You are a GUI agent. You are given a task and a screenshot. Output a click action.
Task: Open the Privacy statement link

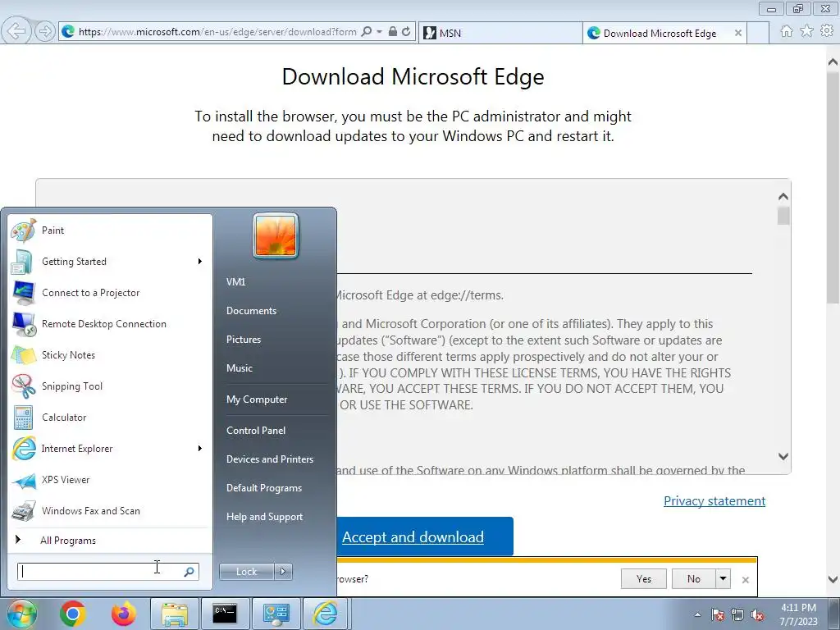(x=714, y=501)
